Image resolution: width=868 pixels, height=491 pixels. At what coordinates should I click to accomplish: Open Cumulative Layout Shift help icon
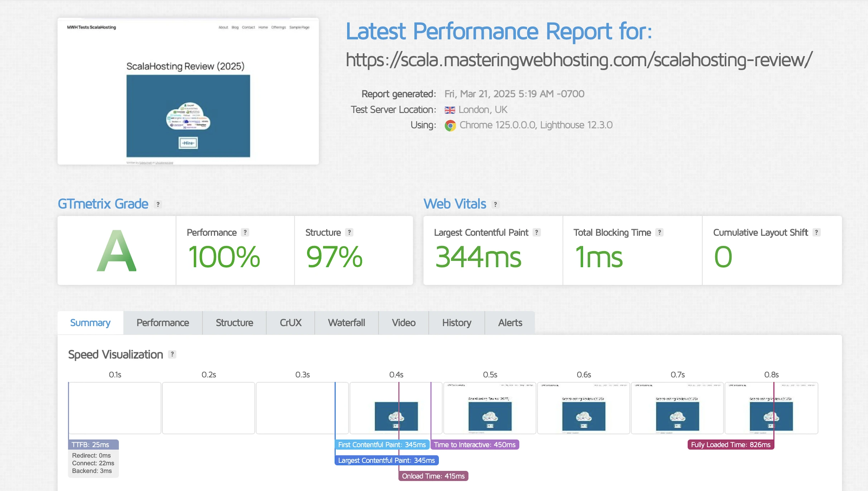(x=816, y=232)
